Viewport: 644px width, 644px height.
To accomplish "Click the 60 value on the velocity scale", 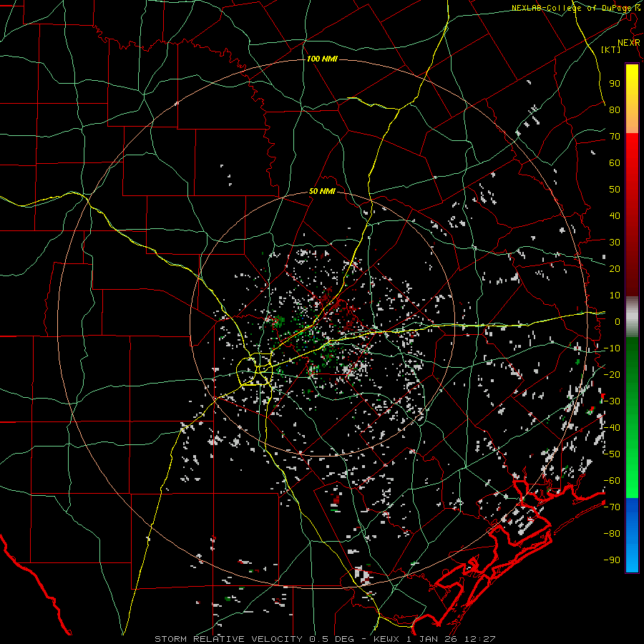I will point(615,162).
